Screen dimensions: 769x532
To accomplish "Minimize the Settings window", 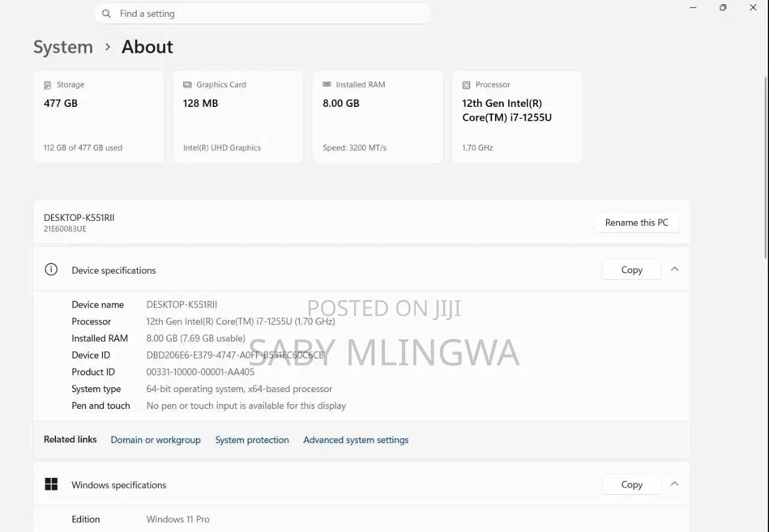I will tap(694, 8).
